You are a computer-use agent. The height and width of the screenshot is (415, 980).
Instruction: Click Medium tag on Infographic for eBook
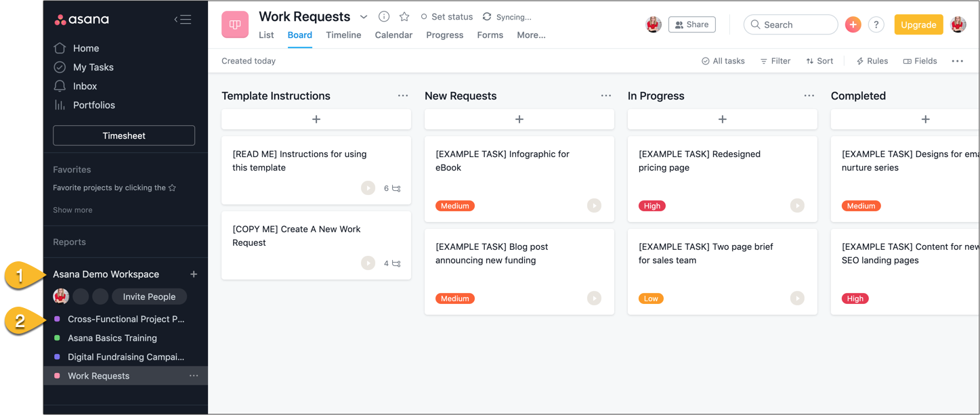(455, 206)
